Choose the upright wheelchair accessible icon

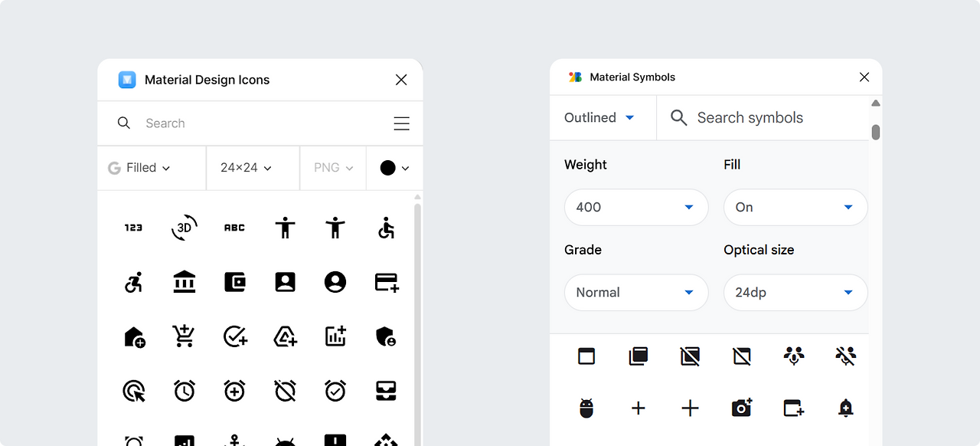pos(386,228)
